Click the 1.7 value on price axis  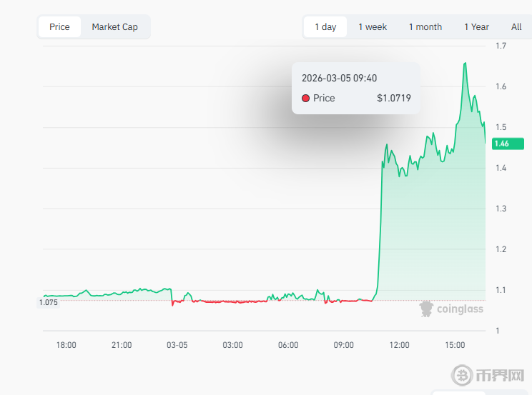point(501,46)
